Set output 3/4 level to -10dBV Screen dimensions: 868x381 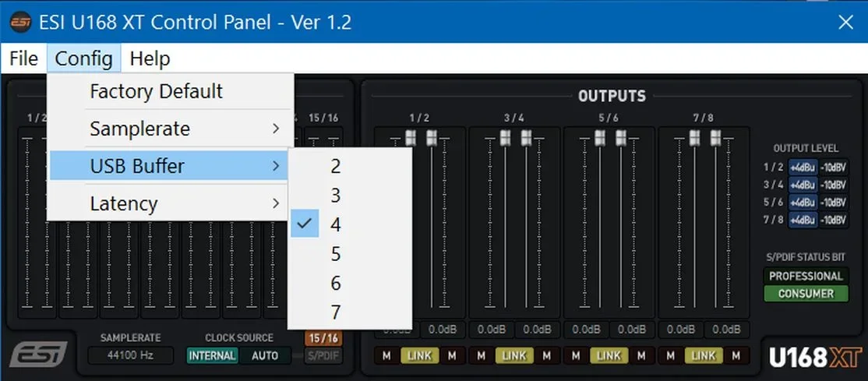point(833,185)
